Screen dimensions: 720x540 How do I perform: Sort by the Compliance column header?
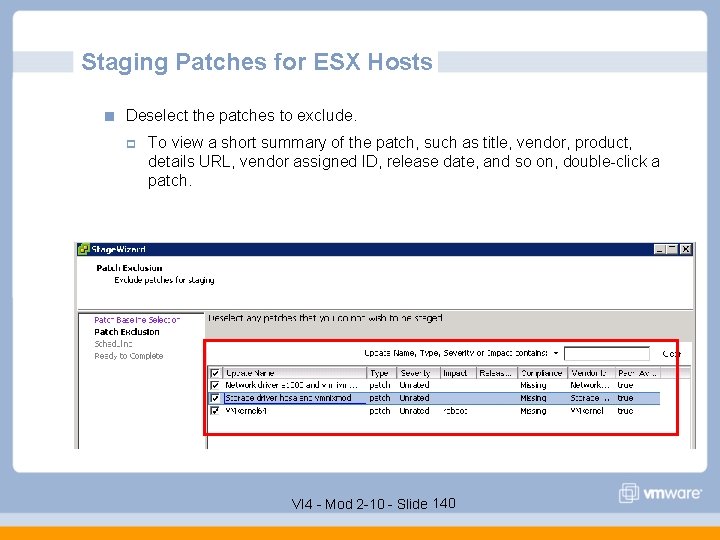(x=542, y=373)
